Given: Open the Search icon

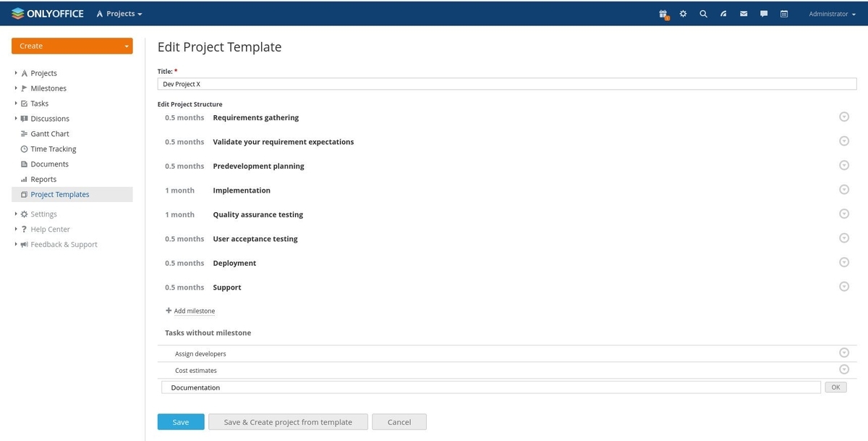Looking at the screenshot, I should tap(702, 13).
